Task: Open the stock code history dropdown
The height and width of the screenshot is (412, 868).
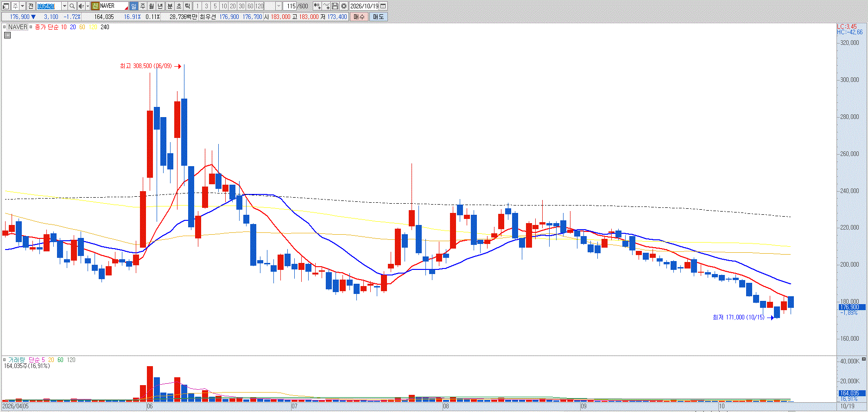Action: pos(64,6)
